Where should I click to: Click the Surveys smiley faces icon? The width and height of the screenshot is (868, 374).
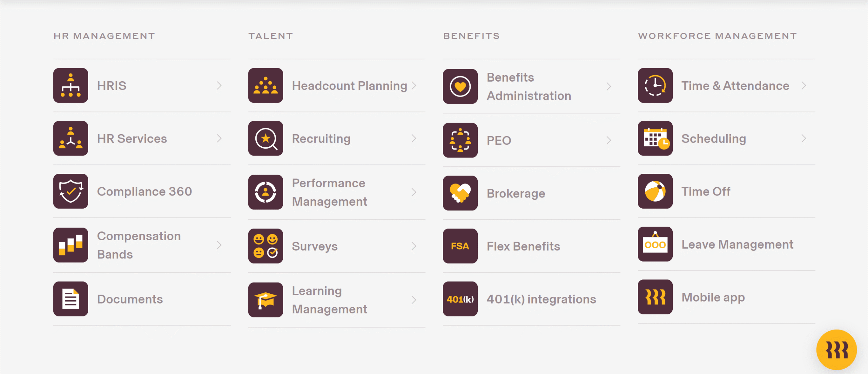click(265, 246)
